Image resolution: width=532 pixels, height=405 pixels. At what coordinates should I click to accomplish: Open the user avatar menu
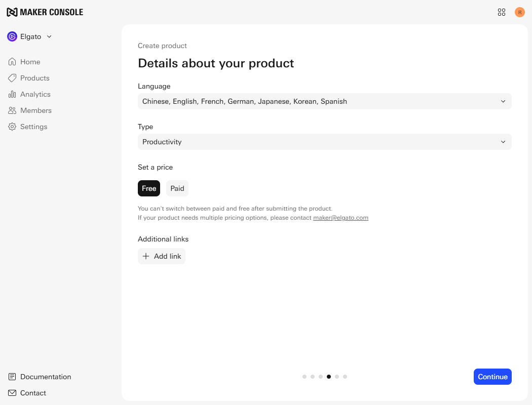click(520, 12)
